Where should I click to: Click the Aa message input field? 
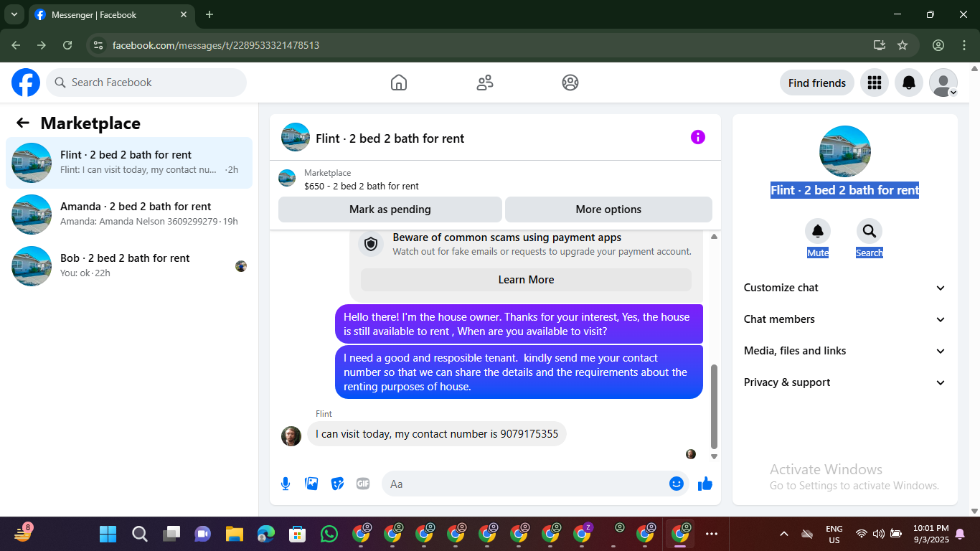(535, 484)
